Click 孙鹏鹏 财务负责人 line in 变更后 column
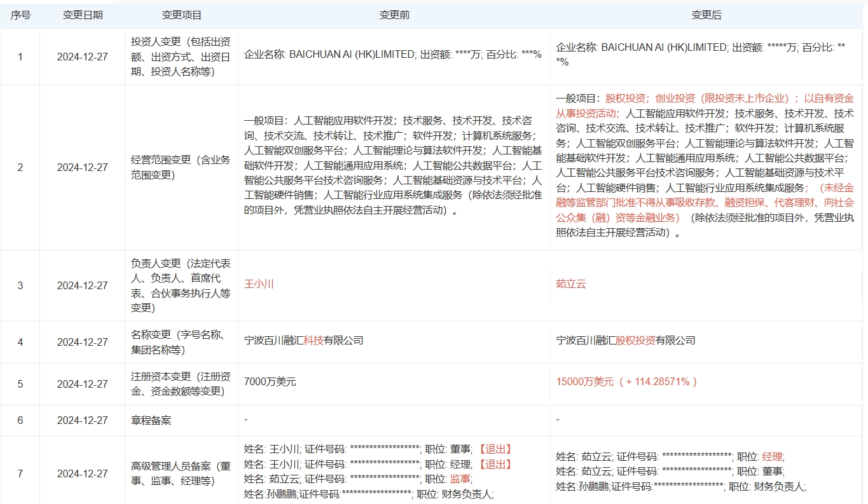 (681, 487)
